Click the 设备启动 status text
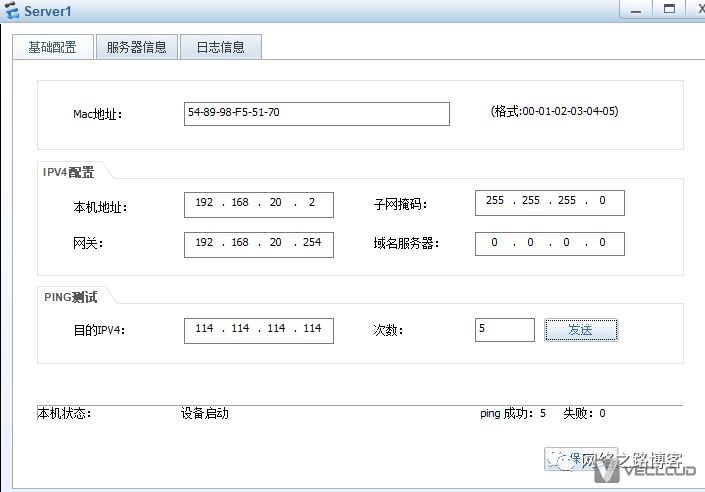The width and height of the screenshot is (705, 492). tap(205, 413)
